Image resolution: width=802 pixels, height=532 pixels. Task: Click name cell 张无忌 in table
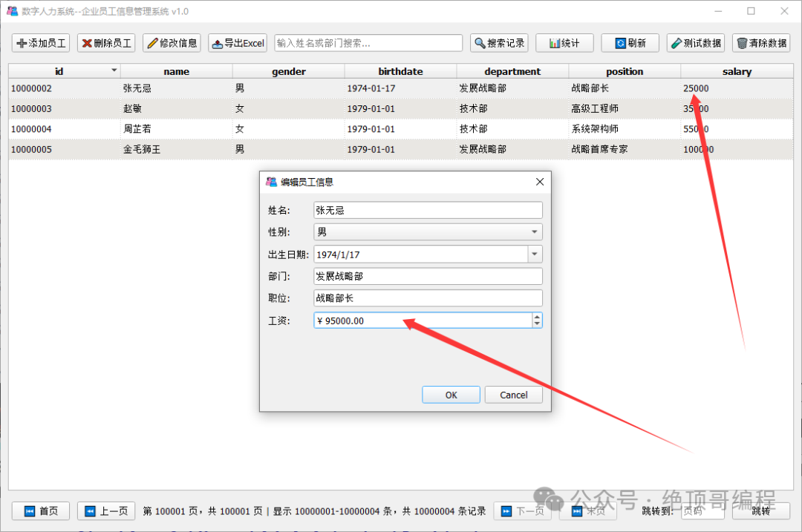coord(177,88)
